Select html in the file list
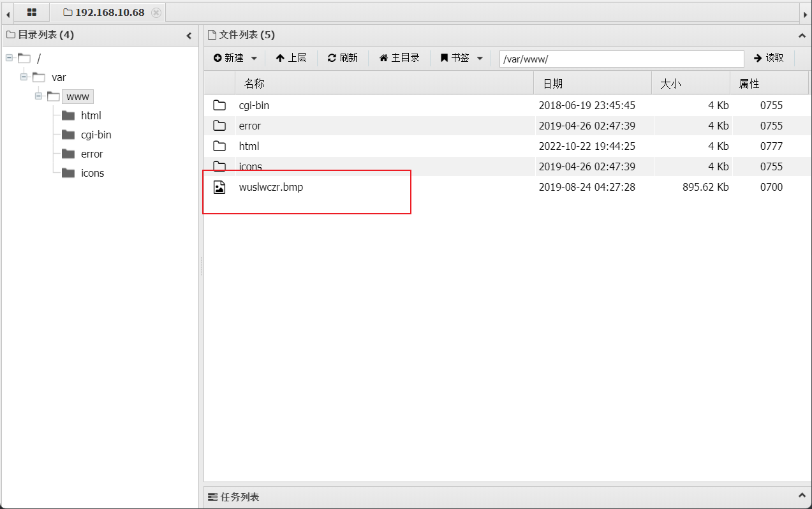 (249, 146)
